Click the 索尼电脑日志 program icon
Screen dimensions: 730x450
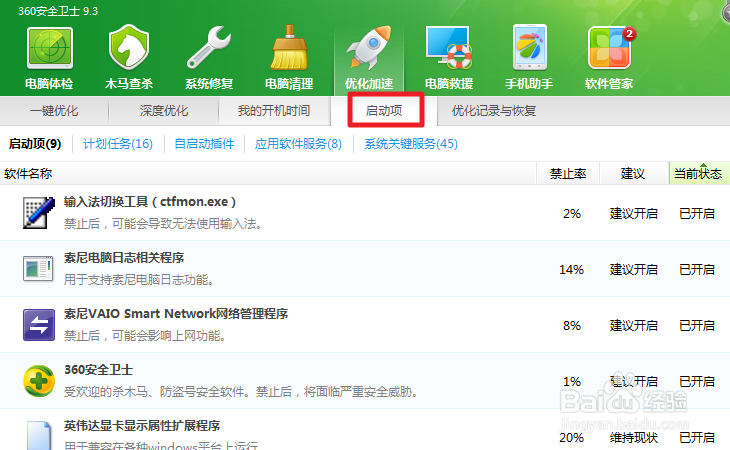(38, 269)
